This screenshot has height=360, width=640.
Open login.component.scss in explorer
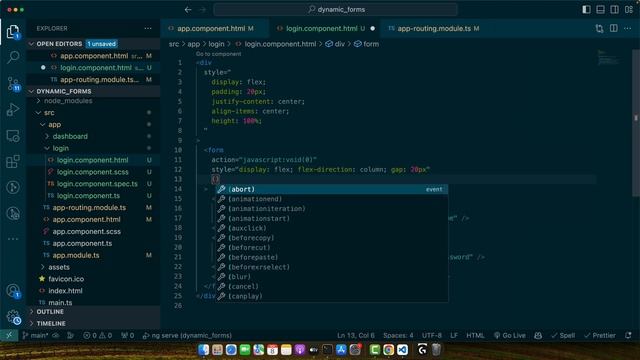[93, 172]
